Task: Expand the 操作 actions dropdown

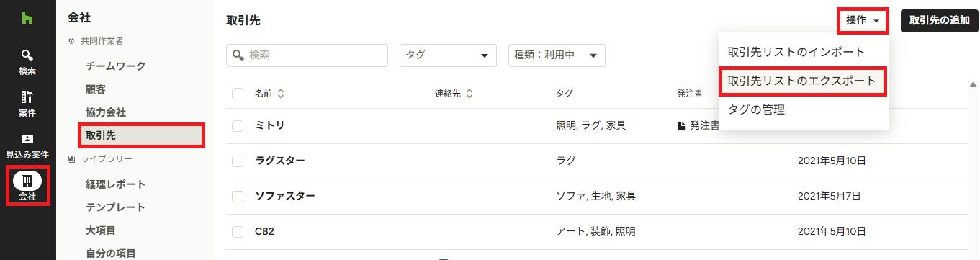Action: pyautogui.click(x=863, y=20)
